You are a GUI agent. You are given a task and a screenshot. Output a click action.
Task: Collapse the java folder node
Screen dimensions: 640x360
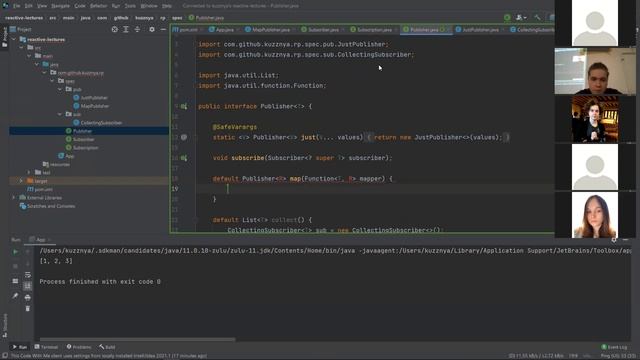click(x=37, y=64)
